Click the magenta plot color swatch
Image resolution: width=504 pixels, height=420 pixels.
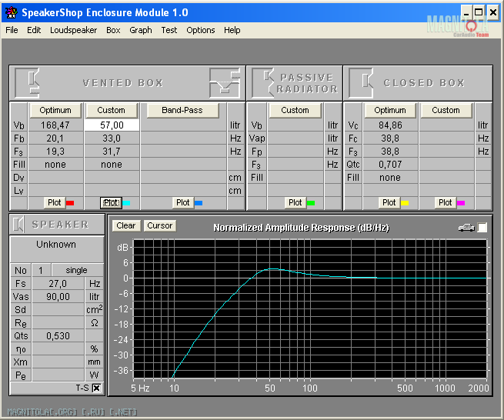[461, 203]
